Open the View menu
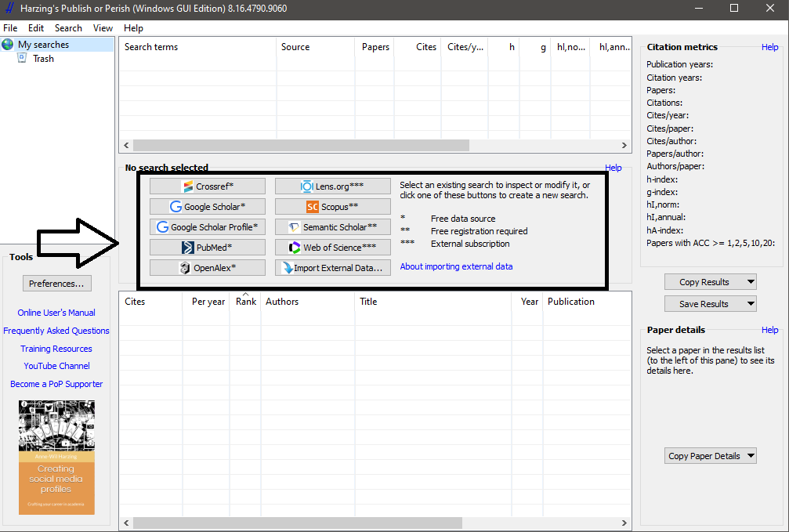789x532 pixels. click(103, 28)
